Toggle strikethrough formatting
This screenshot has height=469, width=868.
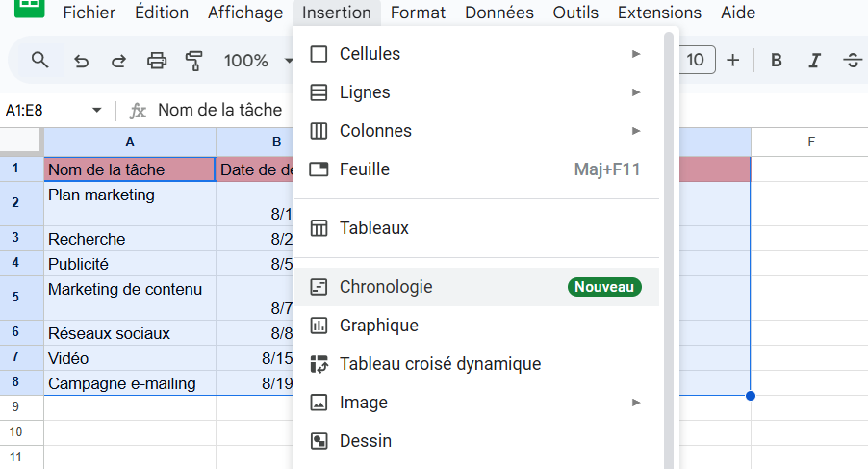pyautogui.click(x=853, y=61)
